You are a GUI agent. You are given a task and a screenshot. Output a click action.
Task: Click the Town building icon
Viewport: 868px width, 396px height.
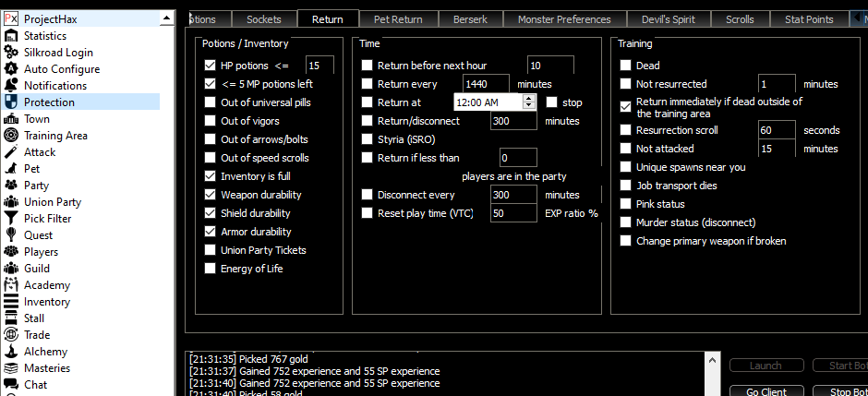pyautogui.click(x=11, y=119)
